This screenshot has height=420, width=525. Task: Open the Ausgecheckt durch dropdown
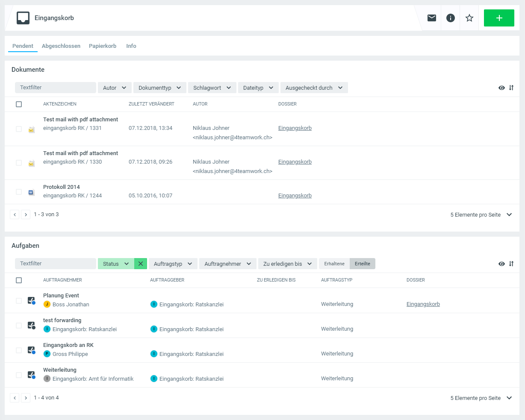coord(314,88)
